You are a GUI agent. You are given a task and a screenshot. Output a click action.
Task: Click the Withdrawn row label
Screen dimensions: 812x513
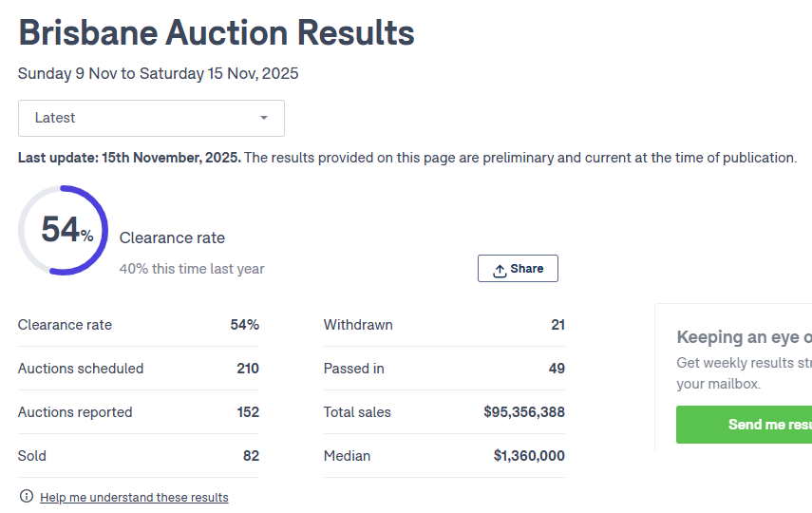point(358,325)
